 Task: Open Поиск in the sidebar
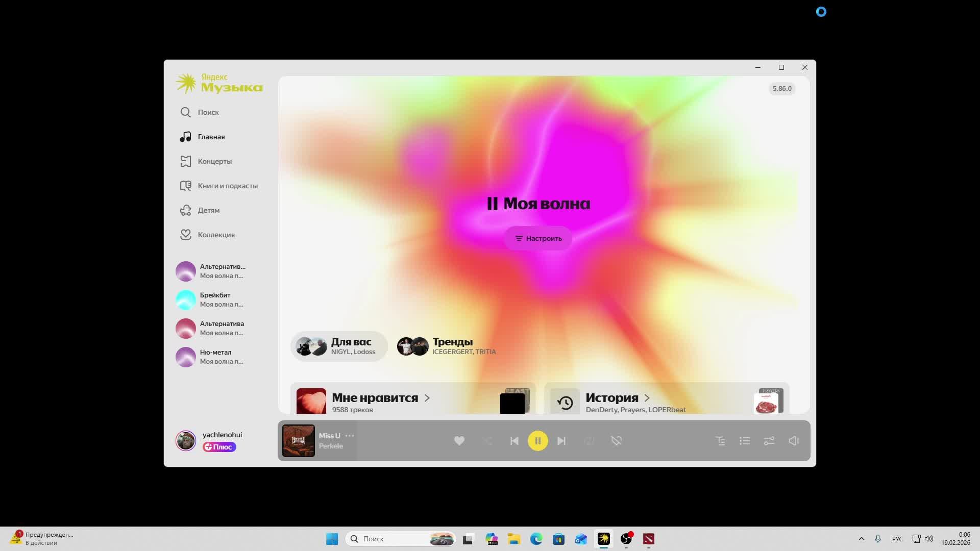click(x=208, y=112)
